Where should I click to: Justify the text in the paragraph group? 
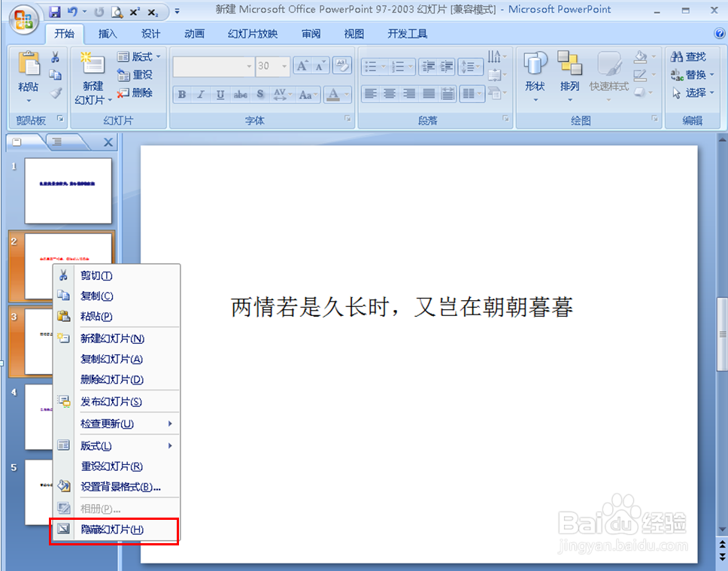pyautogui.click(x=429, y=94)
